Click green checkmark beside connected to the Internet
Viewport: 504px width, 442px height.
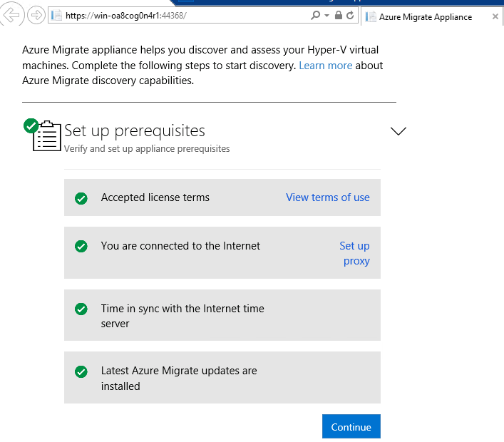(81, 247)
